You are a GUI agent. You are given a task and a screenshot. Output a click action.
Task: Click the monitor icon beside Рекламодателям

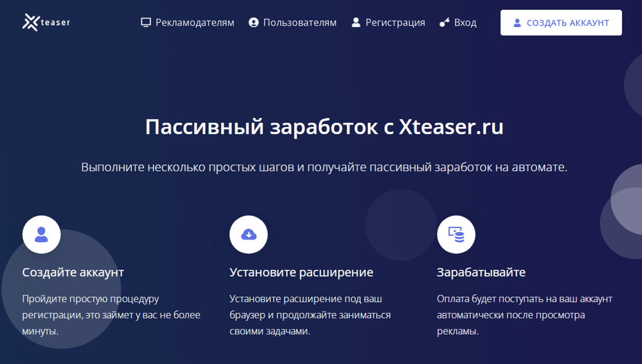[146, 22]
